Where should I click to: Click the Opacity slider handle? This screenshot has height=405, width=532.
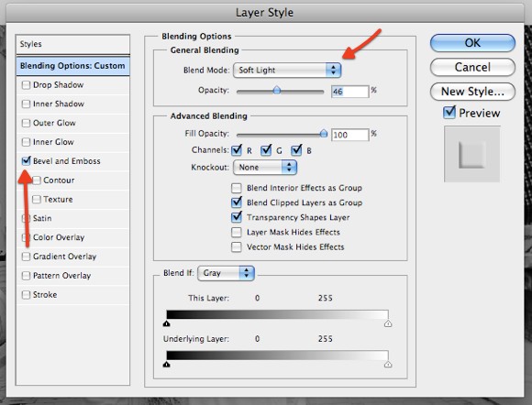click(x=277, y=90)
